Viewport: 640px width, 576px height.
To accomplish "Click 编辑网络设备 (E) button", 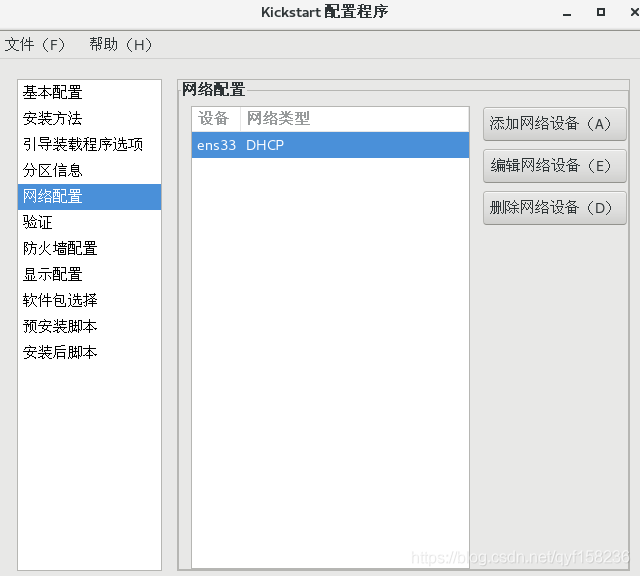I will tap(554, 166).
